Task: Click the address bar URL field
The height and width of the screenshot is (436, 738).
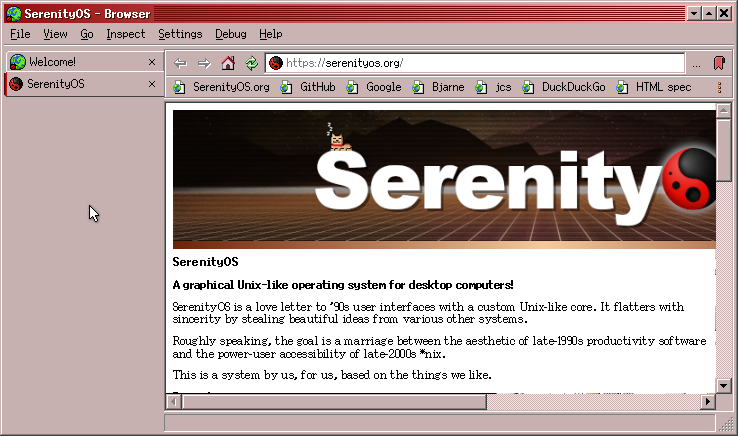Action: point(474,63)
